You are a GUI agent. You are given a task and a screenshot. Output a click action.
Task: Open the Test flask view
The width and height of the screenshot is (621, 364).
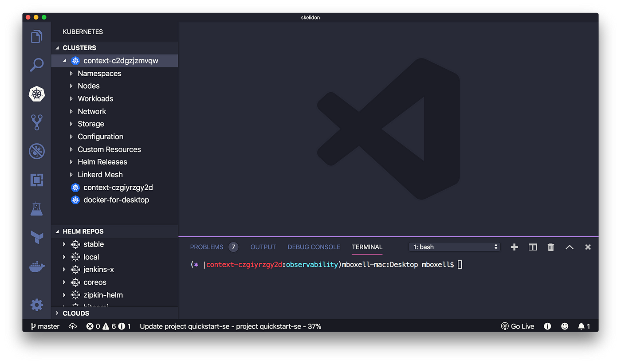37,208
